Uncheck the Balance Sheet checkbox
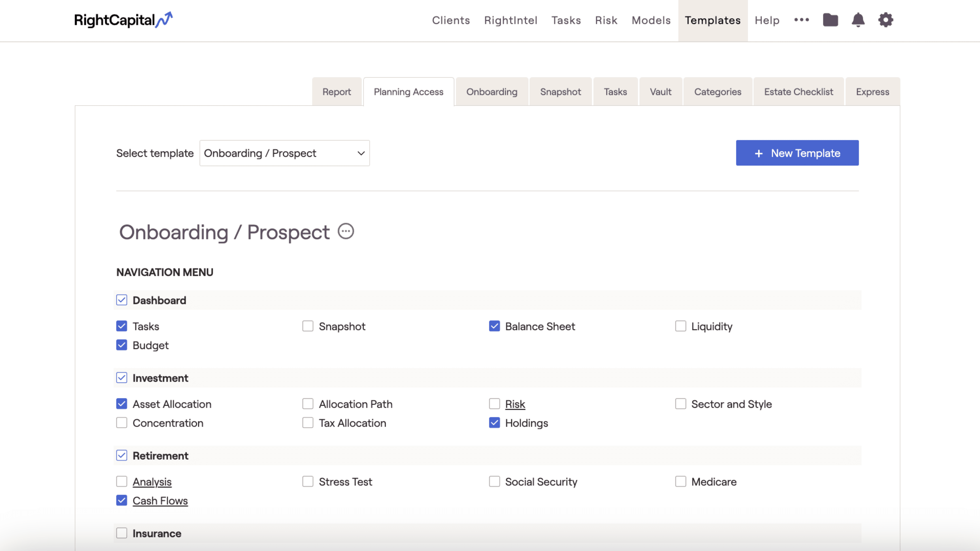 point(494,326)
